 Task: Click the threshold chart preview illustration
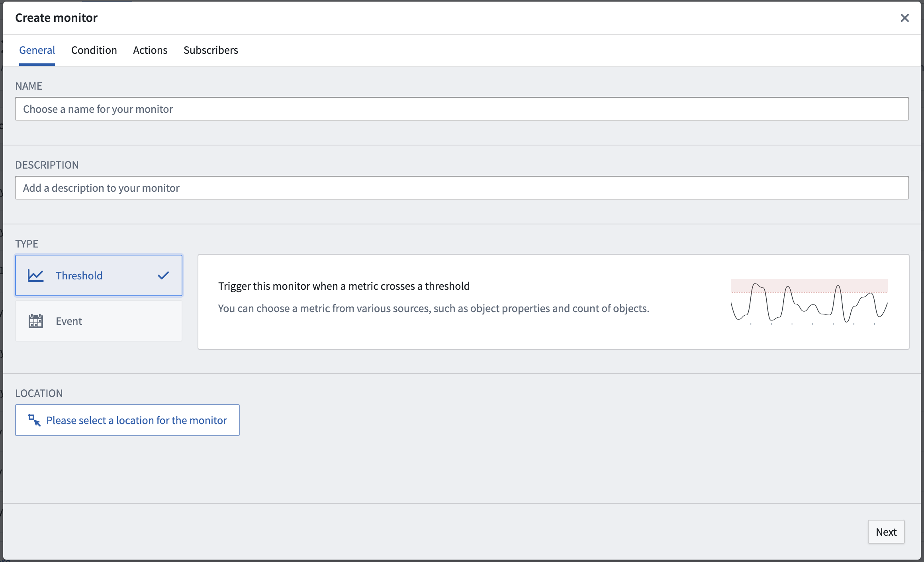[x=809, y=302]
